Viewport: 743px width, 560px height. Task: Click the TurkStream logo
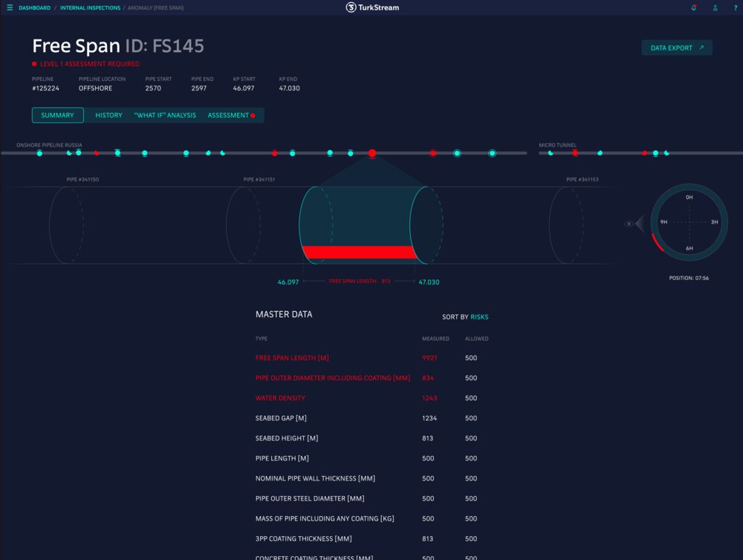click(x=372, y=7)
